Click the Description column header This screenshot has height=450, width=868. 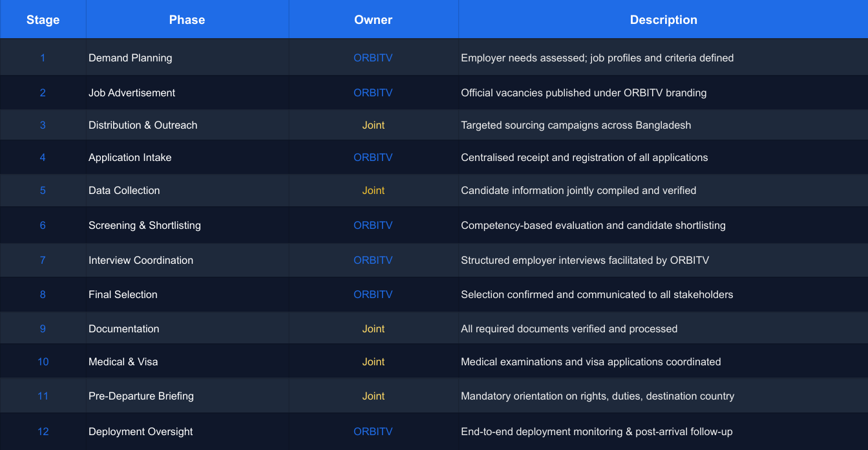pyautogui.click(x=663, y=19)
